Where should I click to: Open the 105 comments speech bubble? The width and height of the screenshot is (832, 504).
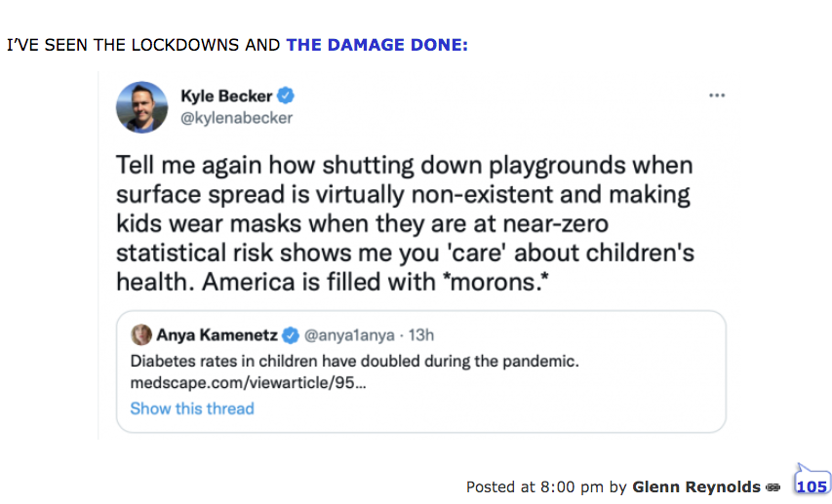pyautogui.click(x=811, y=485)
